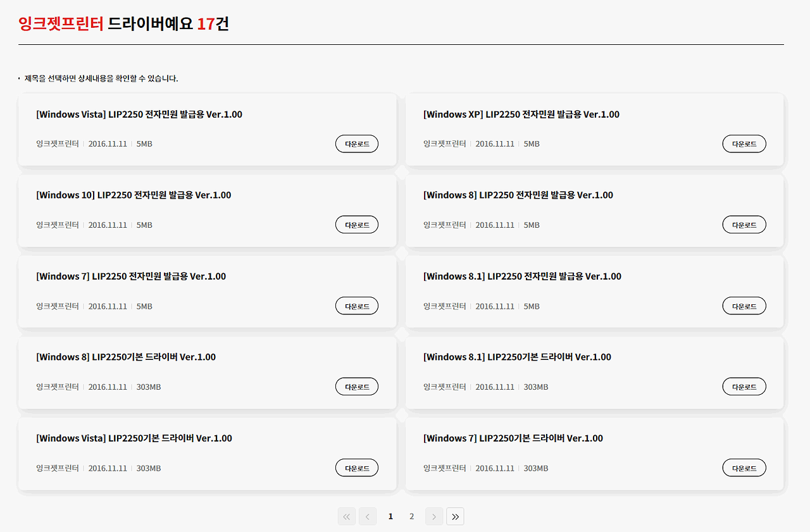Download the Windows Vista LIP2250 전자민원 발급용 driver
Viewport: 810px width, 532px height.
tap(356, 144)
